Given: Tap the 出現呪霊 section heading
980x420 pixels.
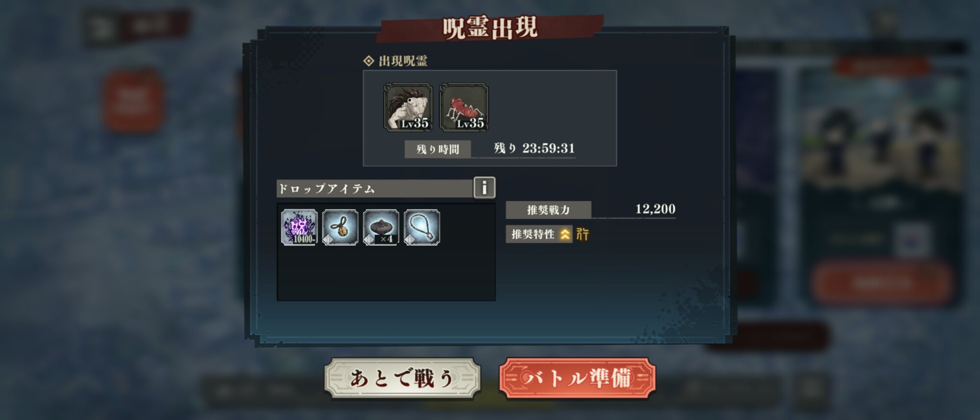Looking at the screenshot, I should [x=396, y=61].
